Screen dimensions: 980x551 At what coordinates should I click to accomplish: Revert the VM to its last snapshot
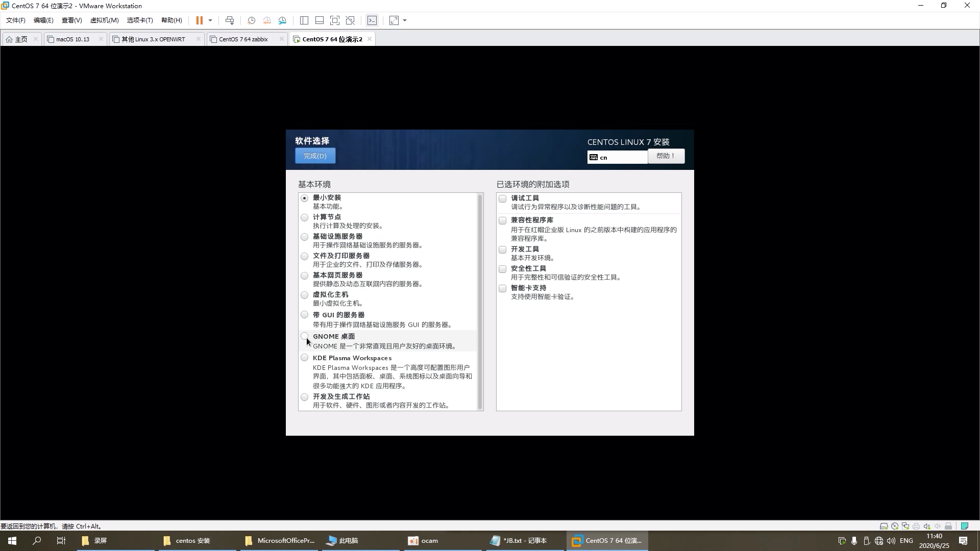pyautogui.click(x=267, y=20)
